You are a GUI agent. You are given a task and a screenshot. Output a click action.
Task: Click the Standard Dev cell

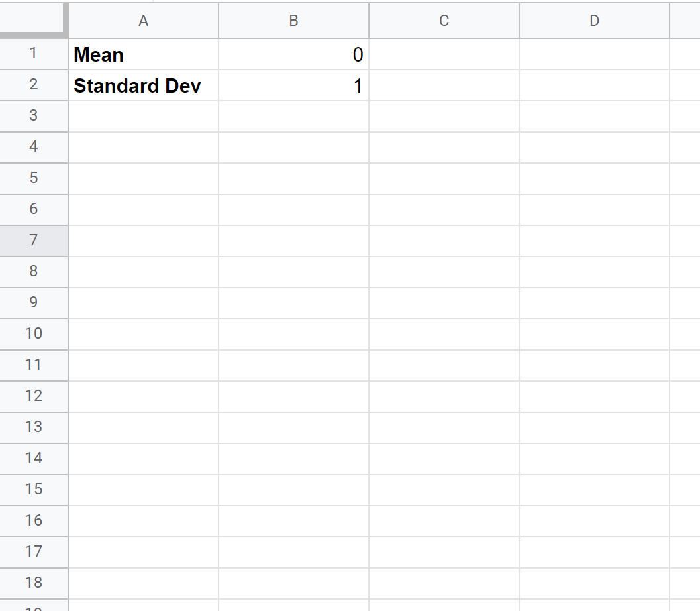point(143,85)
